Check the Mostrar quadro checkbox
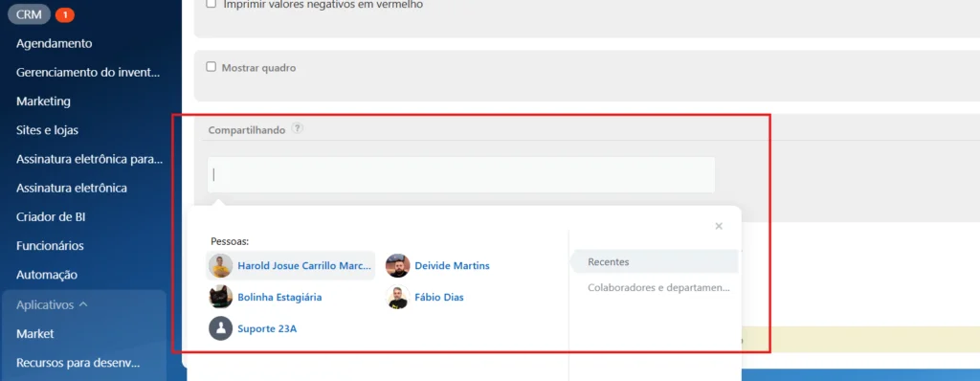Image resolution: width=980 pixels, height=381 pixels. click(x=212, y=67)
